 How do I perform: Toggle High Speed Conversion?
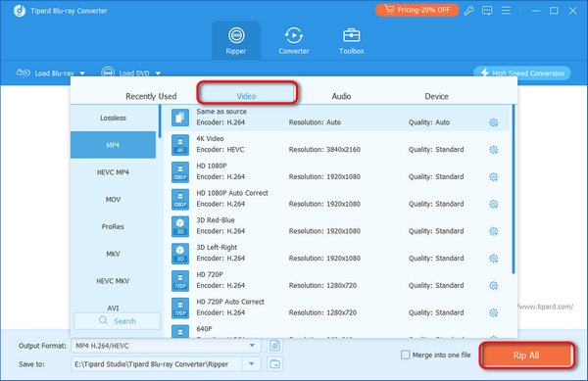point(522,73)
